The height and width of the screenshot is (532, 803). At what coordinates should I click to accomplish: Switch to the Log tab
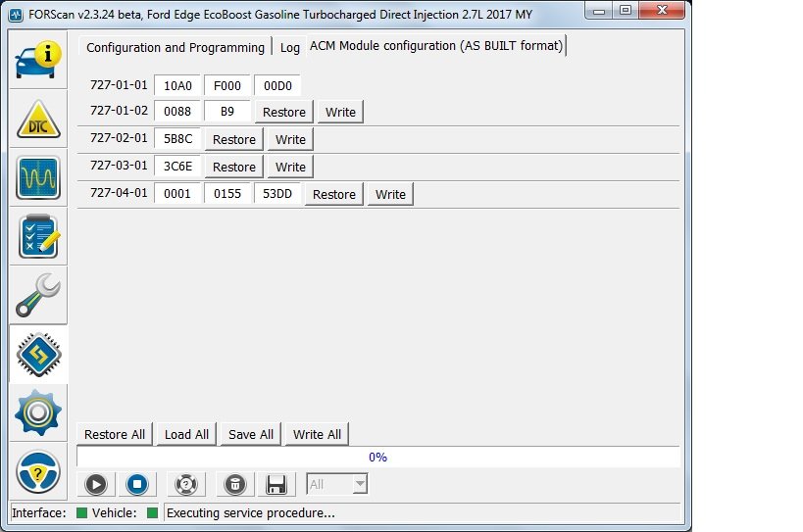(x=290, y=47)
